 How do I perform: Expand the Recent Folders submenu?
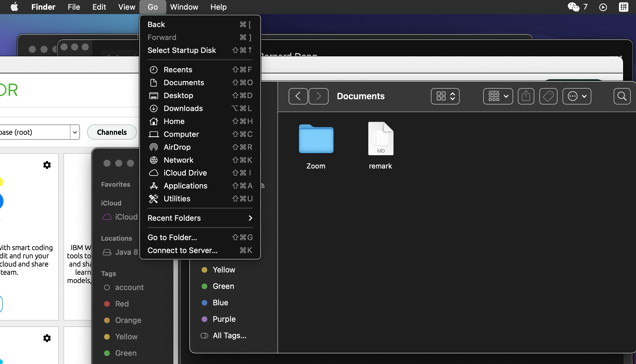pyautogui.click(x=200, y=218)
